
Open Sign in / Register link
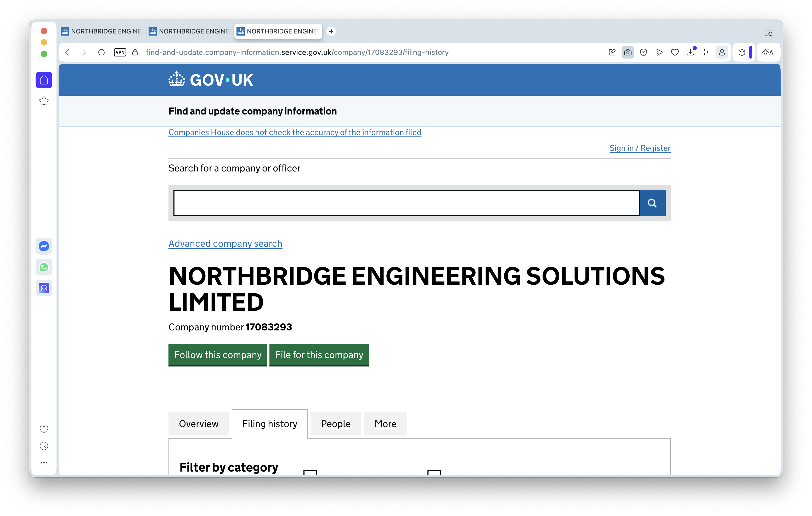(x=640, y=148)
